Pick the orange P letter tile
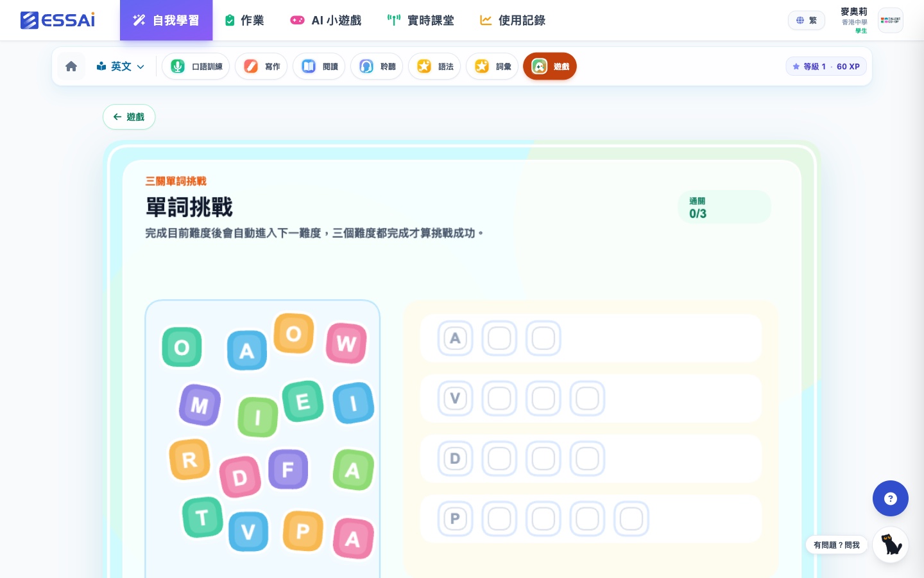Image resolution: width=924 pixels, height=578 pixels. 303,531
